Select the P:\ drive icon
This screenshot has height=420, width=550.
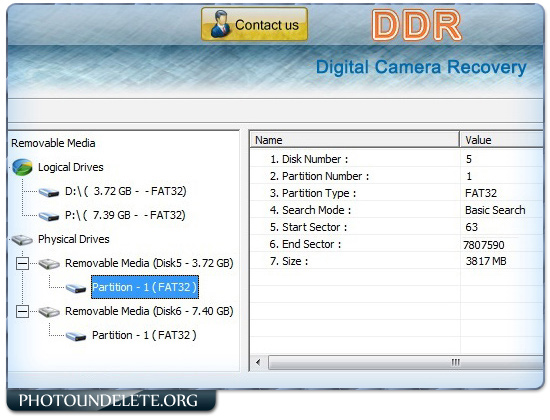(x=49, y=216)
